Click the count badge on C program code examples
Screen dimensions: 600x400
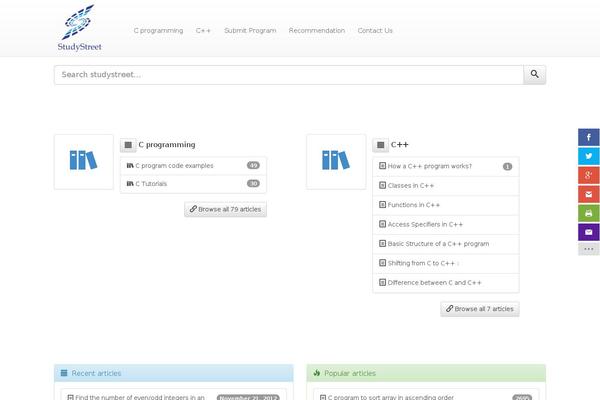[253, 165]
